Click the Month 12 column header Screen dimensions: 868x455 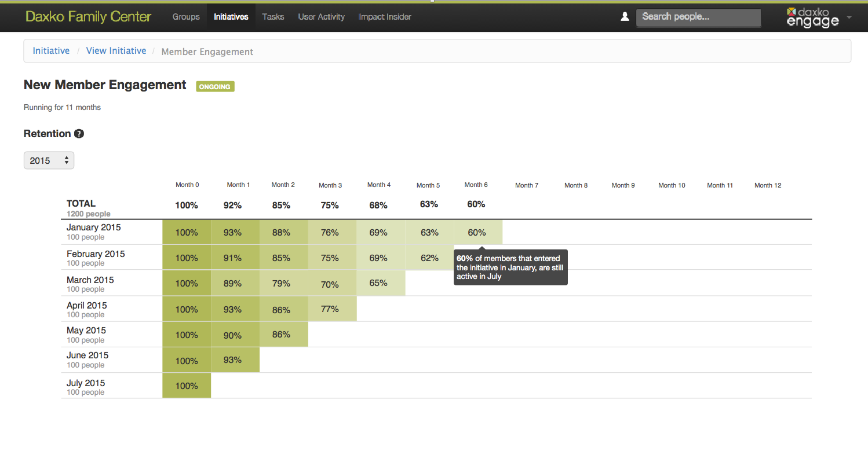[x=768, y=185]
